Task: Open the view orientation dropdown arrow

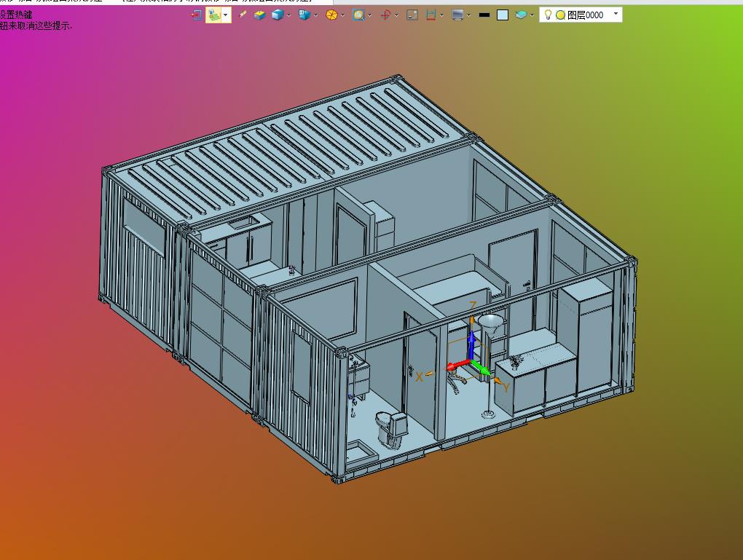Action: tap(315, 15)
